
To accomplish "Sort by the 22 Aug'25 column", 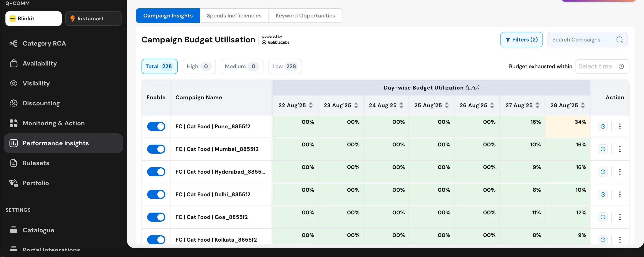I will coord(310,105).
